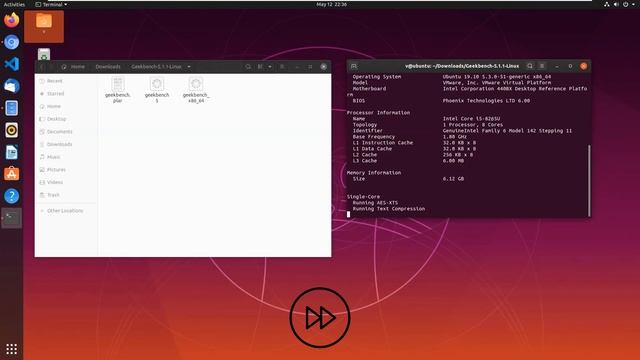Image resolution: width=640 pixels, height=360 pixels.
Task: Toggle list/grid view in Files header
Action: pyautogui.click(x=260, y=67)
